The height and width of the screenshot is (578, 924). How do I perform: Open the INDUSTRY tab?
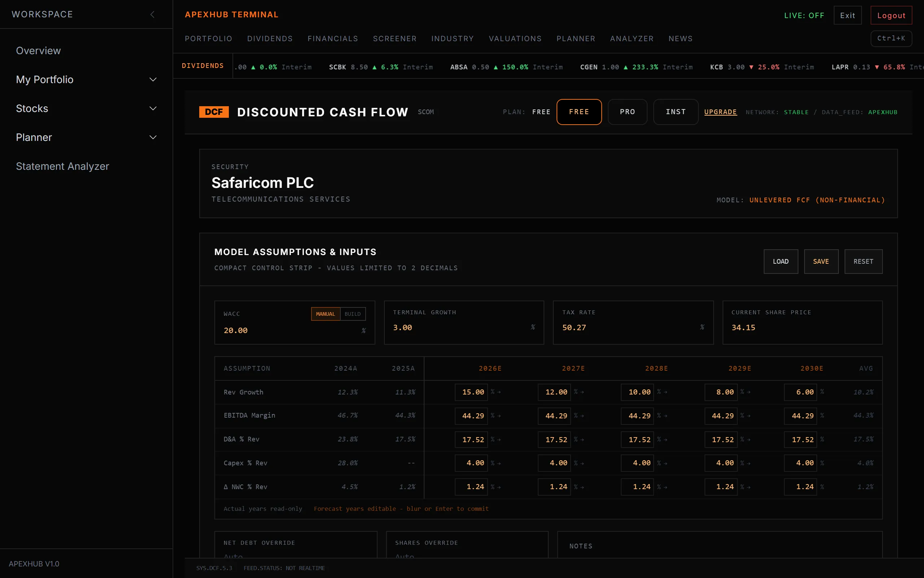click(453, 39)
